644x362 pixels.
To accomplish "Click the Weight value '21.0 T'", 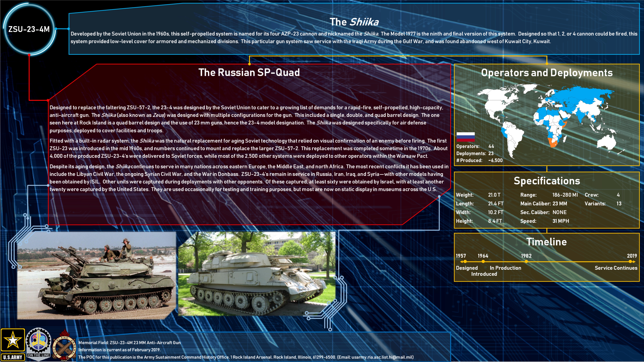I will click(494, 195).
